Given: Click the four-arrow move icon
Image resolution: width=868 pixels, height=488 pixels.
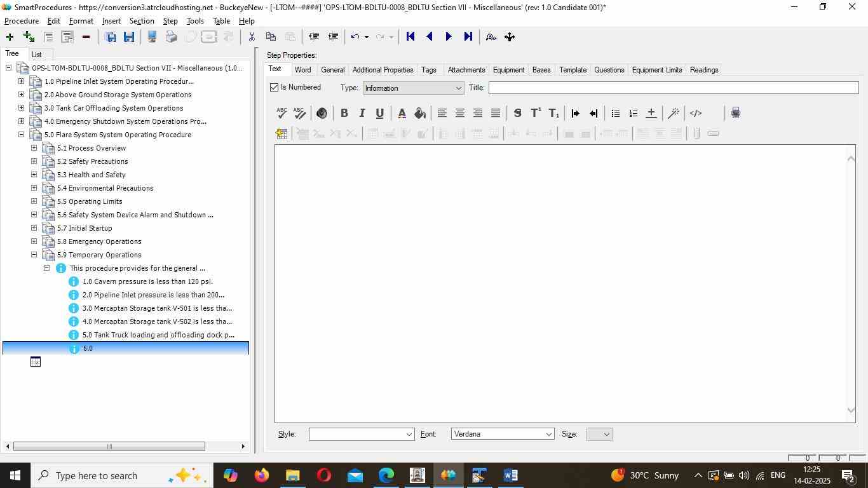Looking at the screenshot, I should coord(510,37).
